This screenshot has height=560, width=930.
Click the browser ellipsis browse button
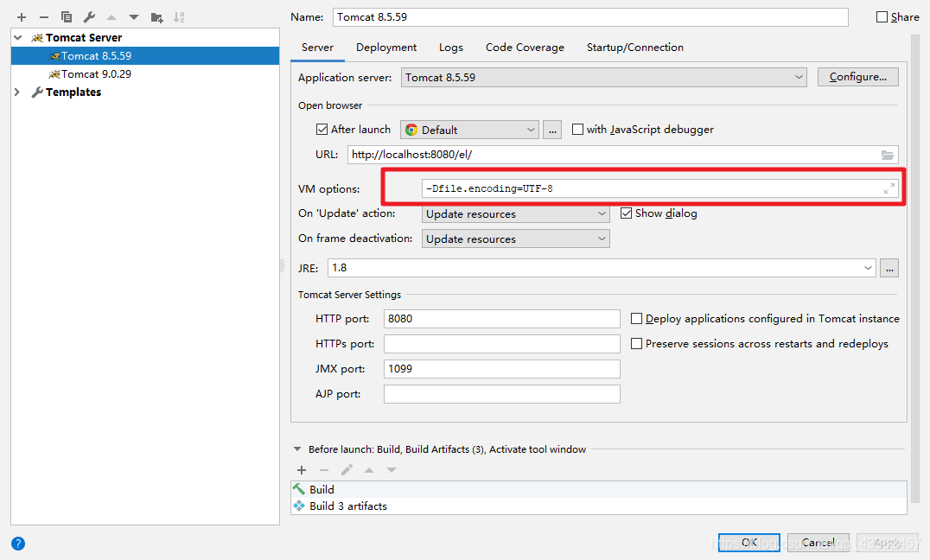pos(552,130)
